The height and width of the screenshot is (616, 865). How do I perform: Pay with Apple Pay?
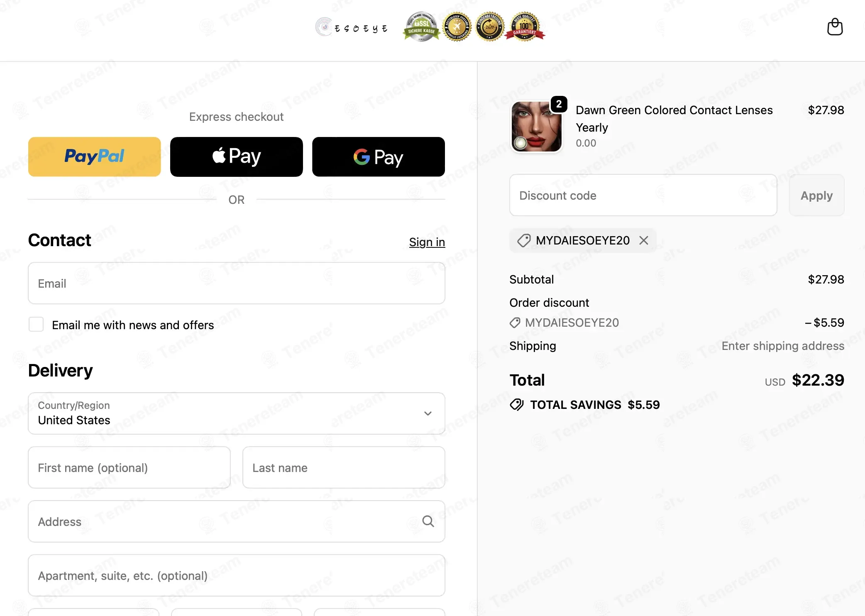click(x=236, y=156)
